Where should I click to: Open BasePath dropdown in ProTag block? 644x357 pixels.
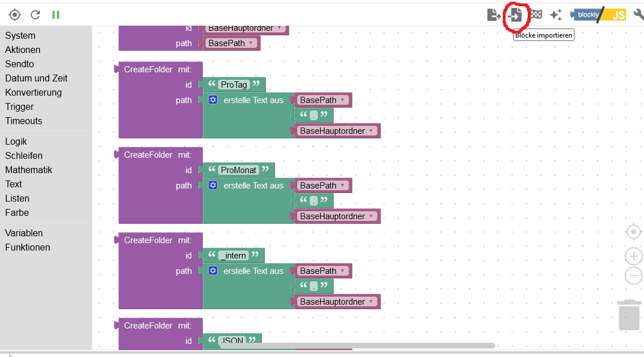(343, 100)
